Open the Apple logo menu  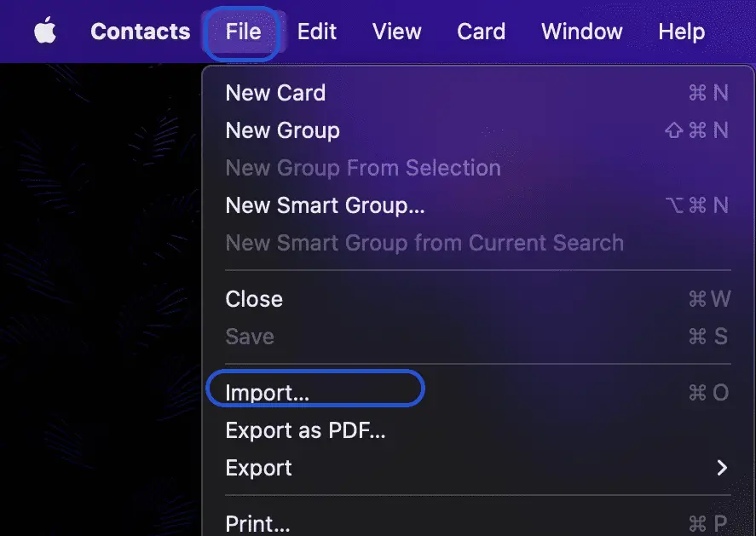(x=45, y=31)
